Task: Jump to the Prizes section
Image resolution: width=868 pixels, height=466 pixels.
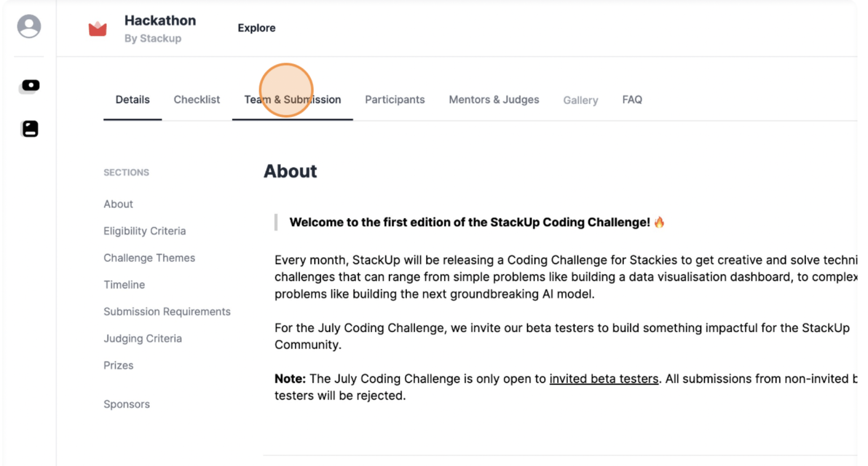Action: click(x=118, y=366)
